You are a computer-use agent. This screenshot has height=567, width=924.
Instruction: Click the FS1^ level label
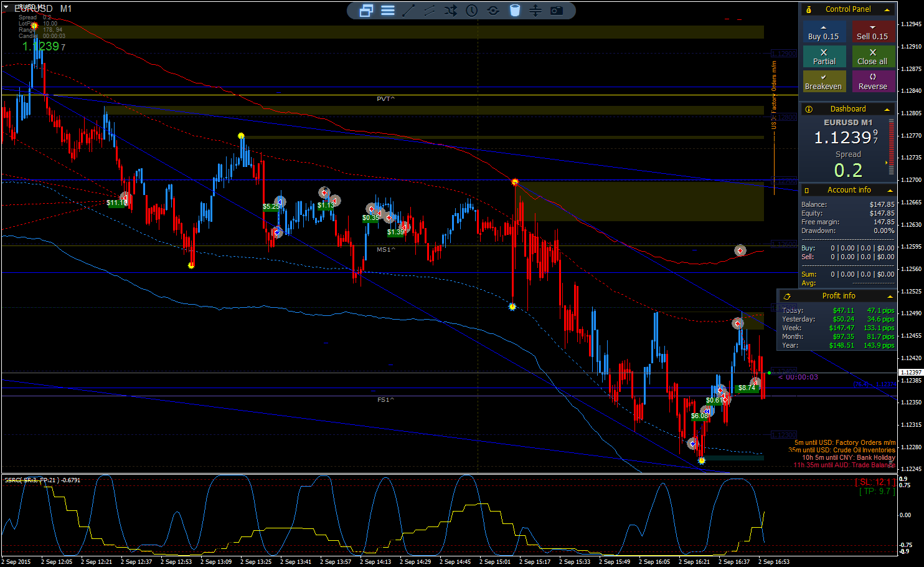[385, 399]
